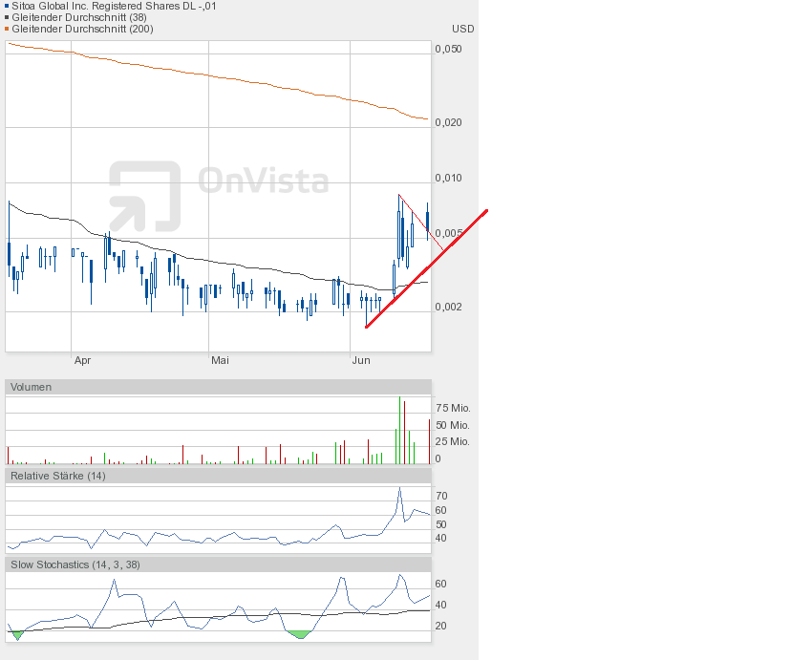Select the Volumen panel header
Image resolution: width=812 pixels, height=660 pixels.
[x=32, y=387]
